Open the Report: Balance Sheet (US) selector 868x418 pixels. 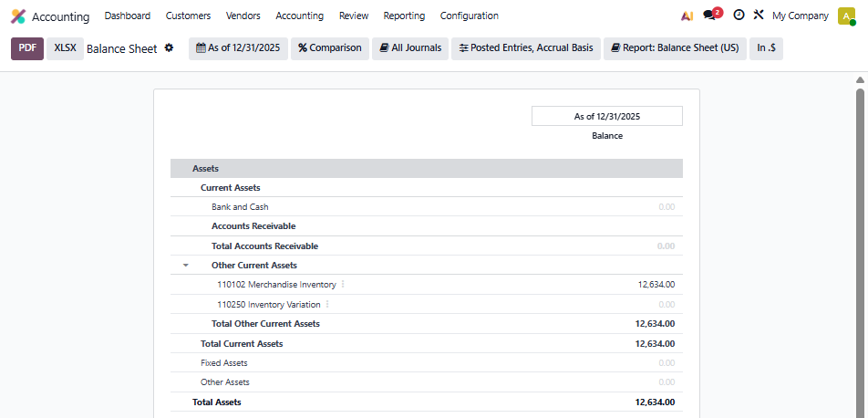pos(675,48)
